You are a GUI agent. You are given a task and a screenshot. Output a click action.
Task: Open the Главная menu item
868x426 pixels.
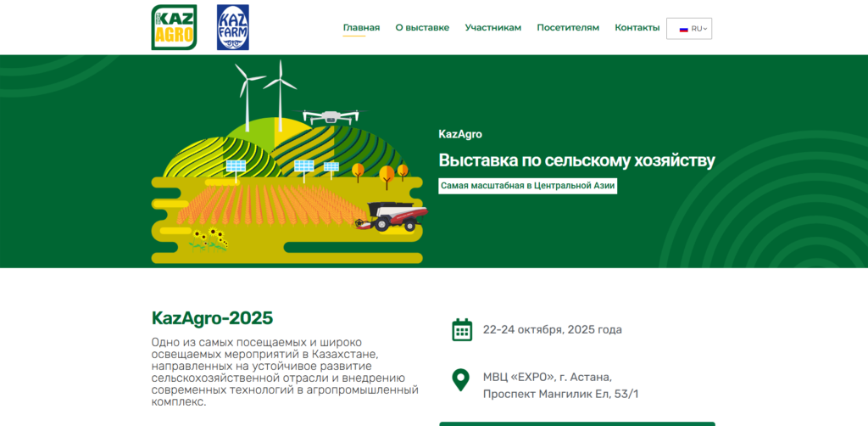coord(361,28)
